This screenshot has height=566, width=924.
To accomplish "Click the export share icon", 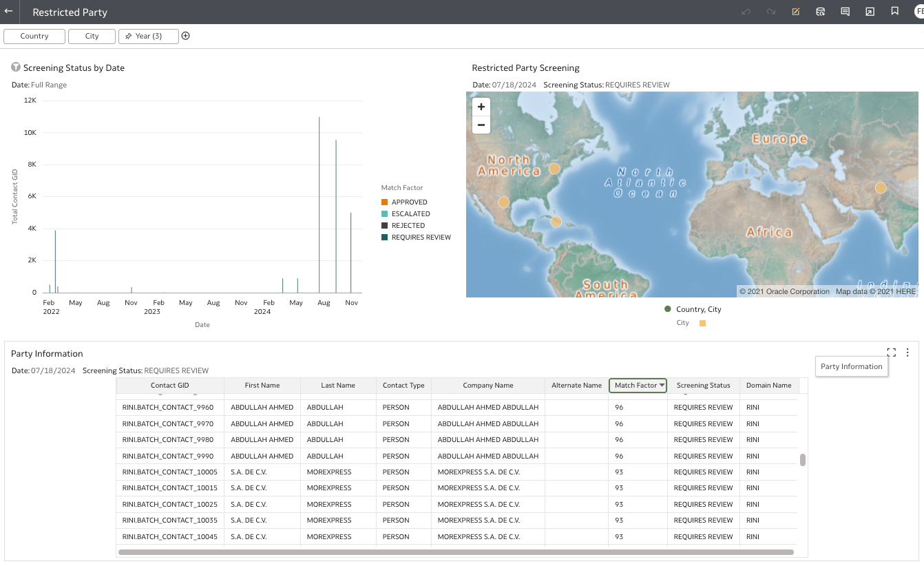I will pos(870,12).
